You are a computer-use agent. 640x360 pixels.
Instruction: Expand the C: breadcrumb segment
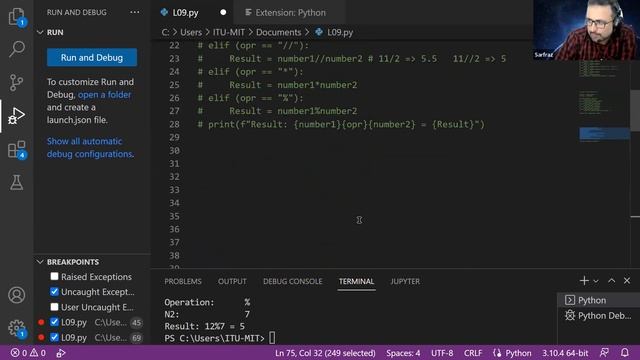pos(165,32)
